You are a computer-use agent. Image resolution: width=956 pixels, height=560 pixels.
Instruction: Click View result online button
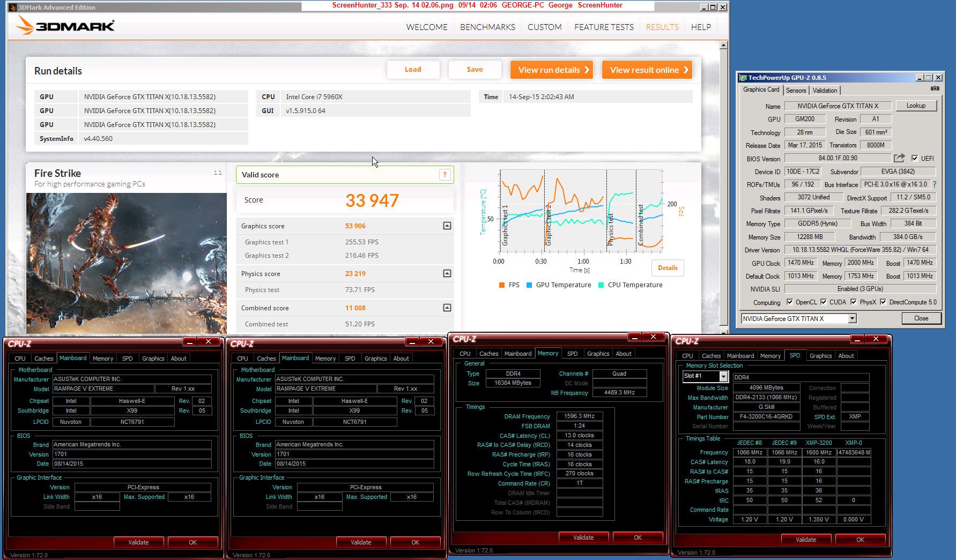(647, 70)
